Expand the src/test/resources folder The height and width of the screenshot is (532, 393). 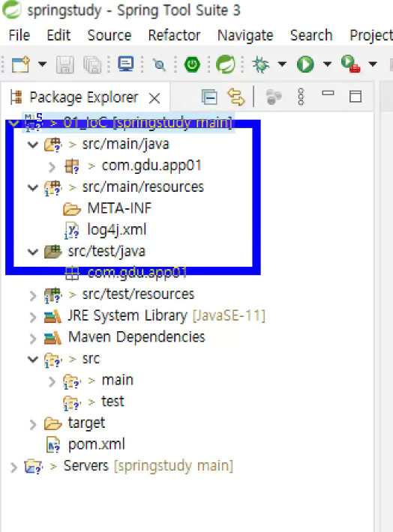33,295
